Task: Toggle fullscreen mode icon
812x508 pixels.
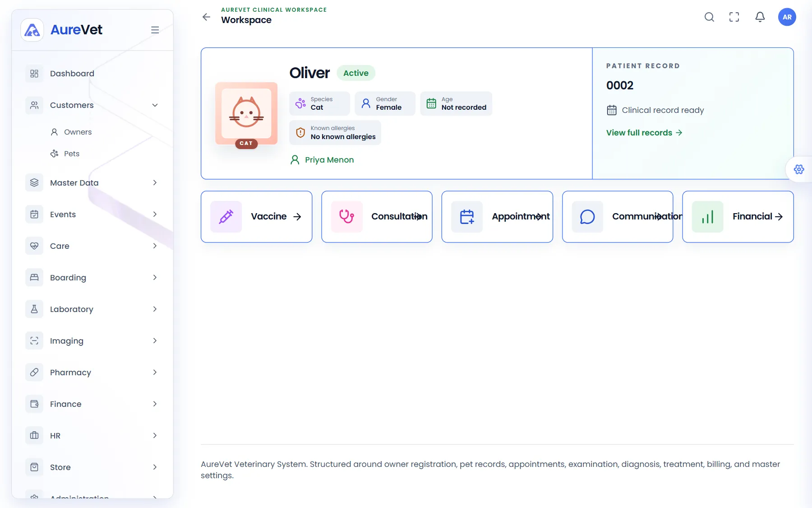Action: click(x=734, y=17)
